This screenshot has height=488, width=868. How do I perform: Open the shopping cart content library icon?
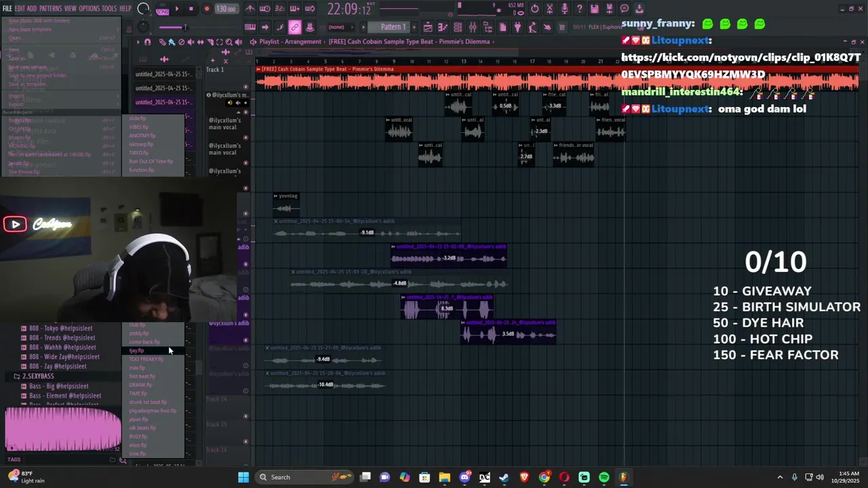coord(561,27)
